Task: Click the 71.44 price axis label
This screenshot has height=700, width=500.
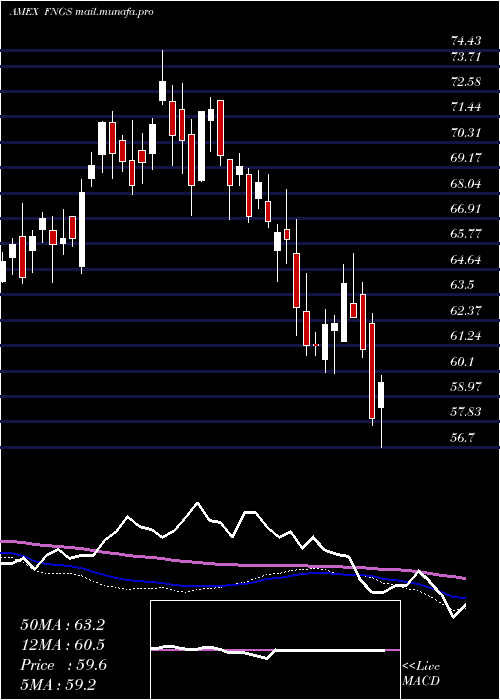Action: pyautogui.click(x=466, y=107)
